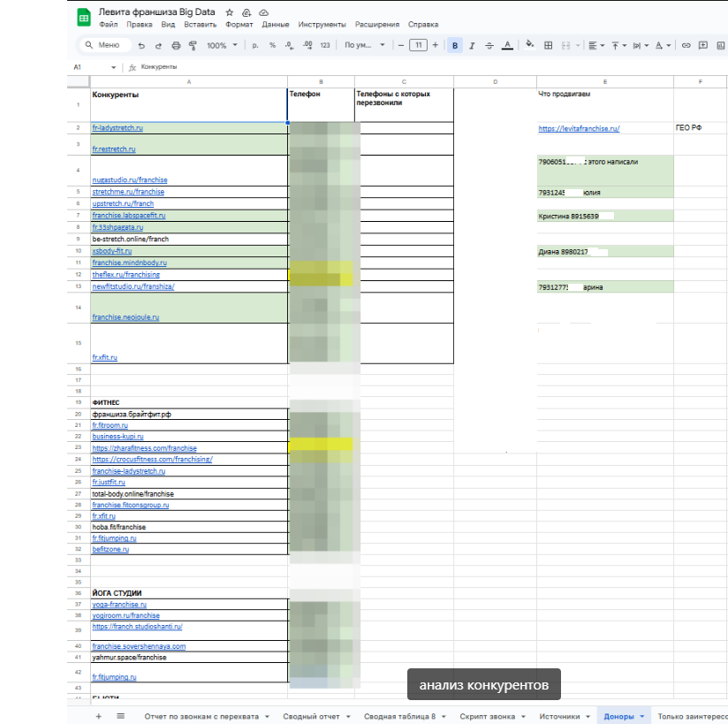Screen dimensions: 728x724
Task: Toggle italic formatting
Action: coord(472,45)
